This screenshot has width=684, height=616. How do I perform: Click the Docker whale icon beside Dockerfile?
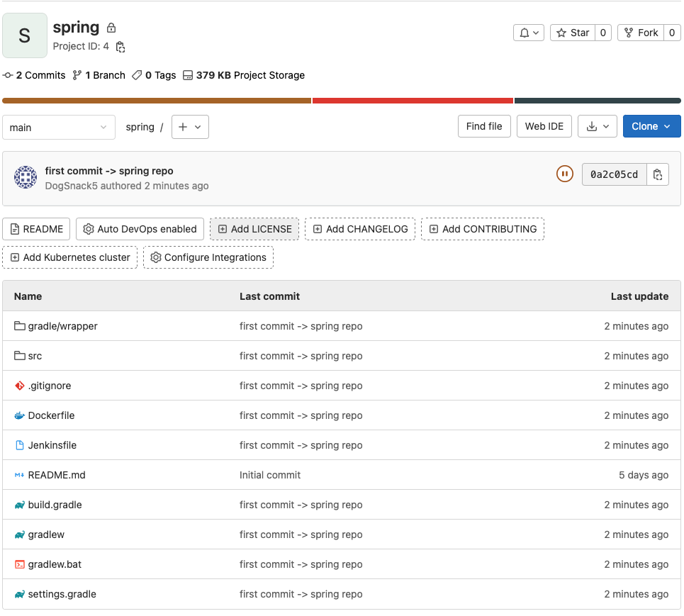tap(19, 415)
